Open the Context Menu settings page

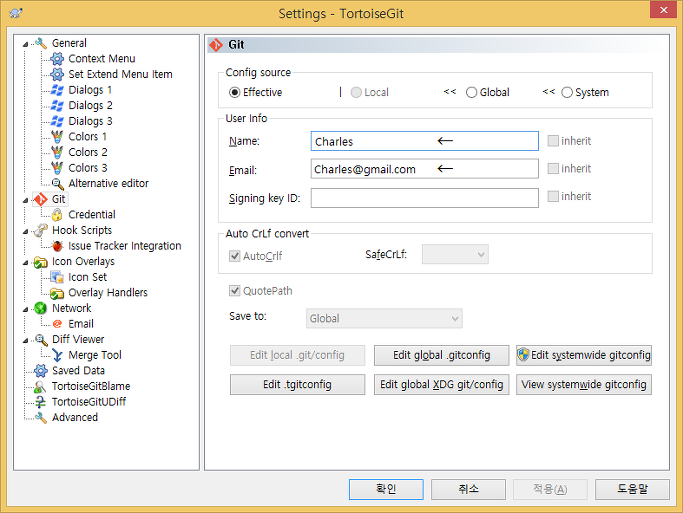102,58
